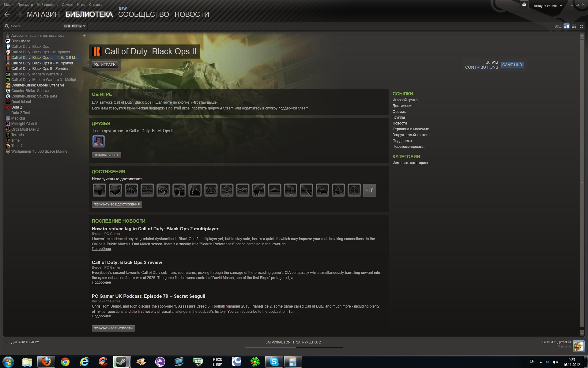
Task: Open the Windows Start button
Action: [8, 362]
